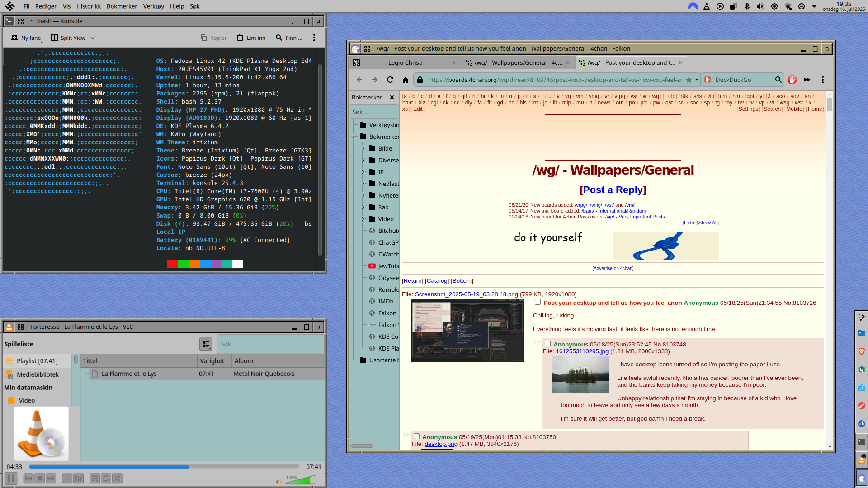
Task: Open the Bluetooth tray icon
Action: pyautogui.click(x=747, y=6)
